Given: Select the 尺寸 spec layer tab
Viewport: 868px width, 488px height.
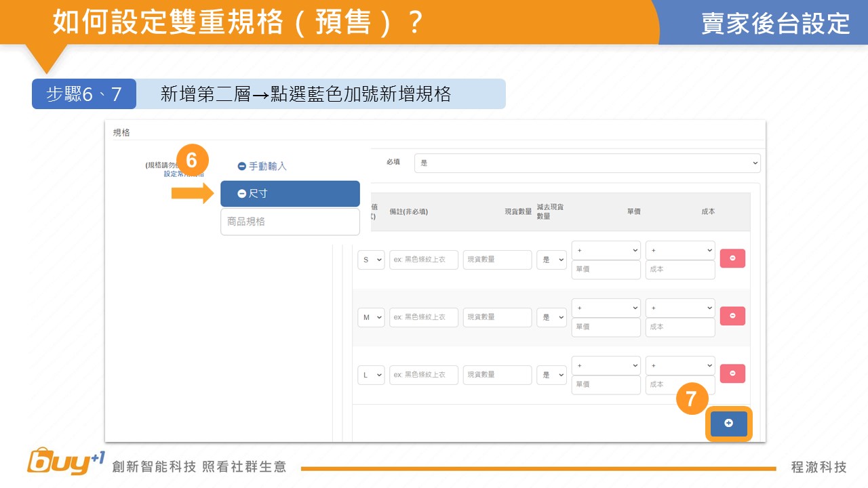Looking at the screenshot, I should click(x=290, y=194).
